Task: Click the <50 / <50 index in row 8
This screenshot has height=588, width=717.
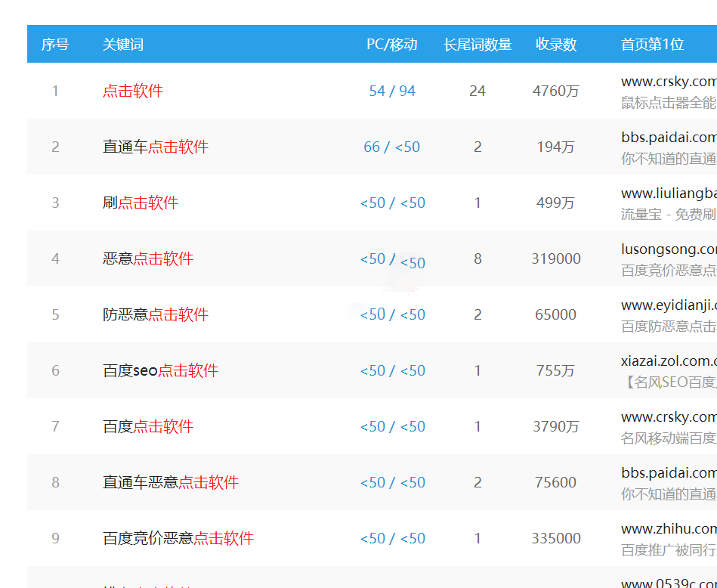Action: click(x=393, y=482)
